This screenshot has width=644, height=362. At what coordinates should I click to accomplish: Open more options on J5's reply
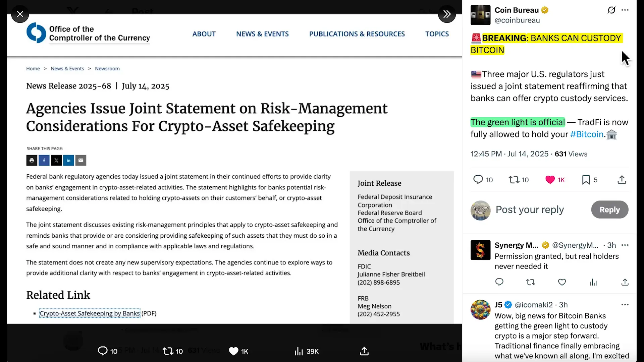pos(625,305)
